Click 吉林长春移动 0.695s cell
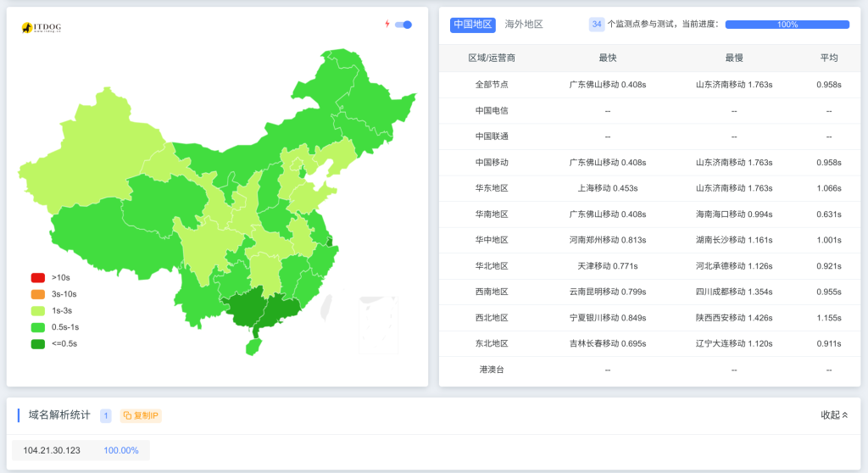Image resolution: width=868 pixels, height=473 pixels. [x=608, y=343]
